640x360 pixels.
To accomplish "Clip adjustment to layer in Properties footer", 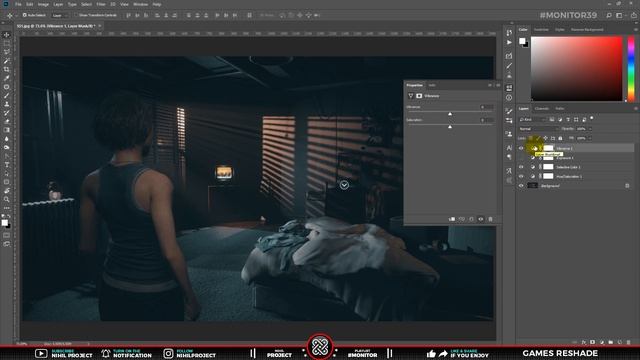I will [452, 219].
